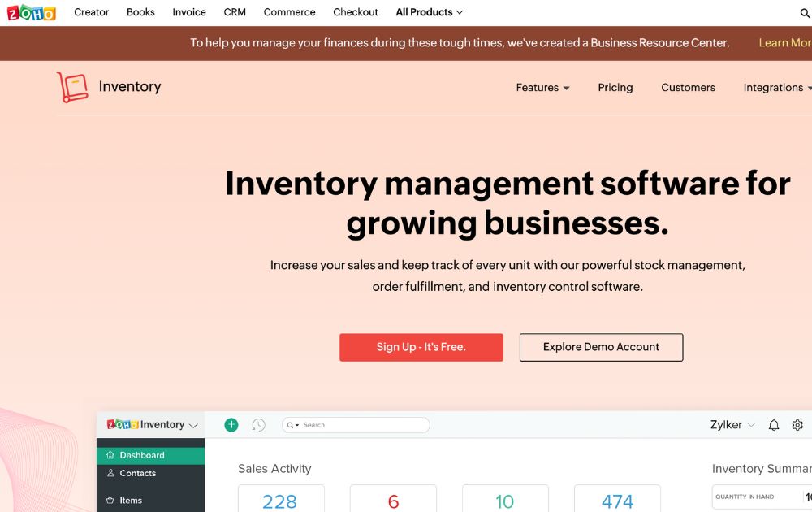The width and height of the screenshot is (812, 512).
Task: Open Checkout in top navigation
Action: [356, 12]
